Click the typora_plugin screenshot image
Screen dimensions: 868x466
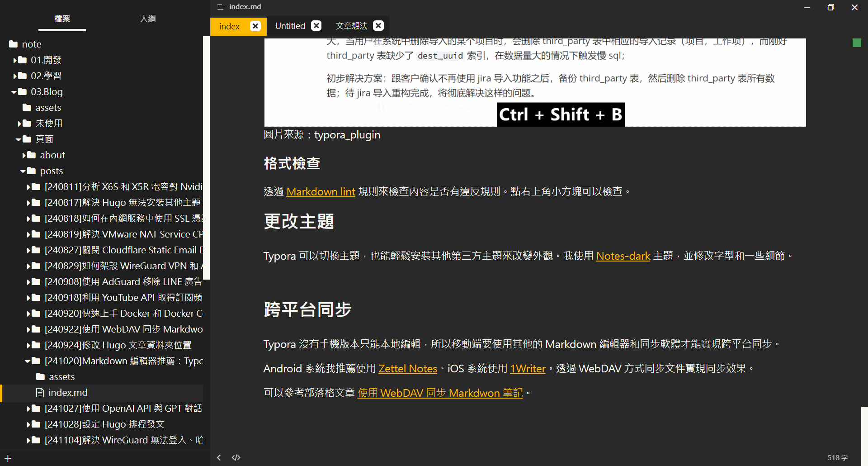click(x=535, y=82)
